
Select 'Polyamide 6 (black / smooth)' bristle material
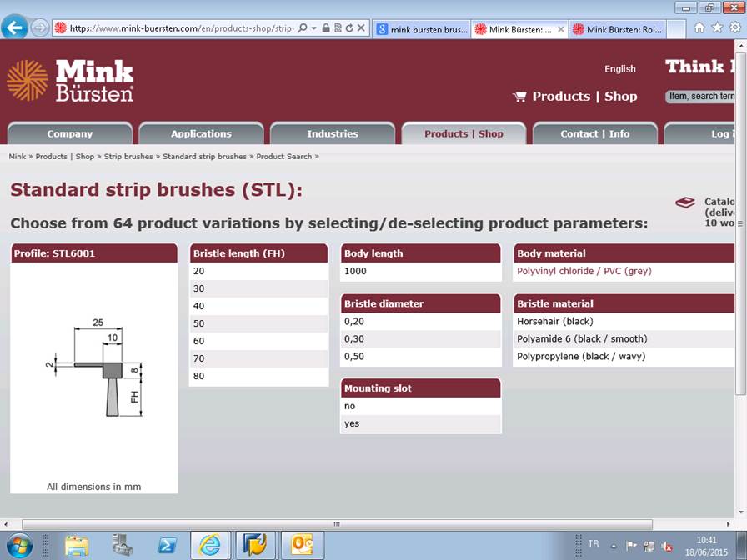pos(624,339)
